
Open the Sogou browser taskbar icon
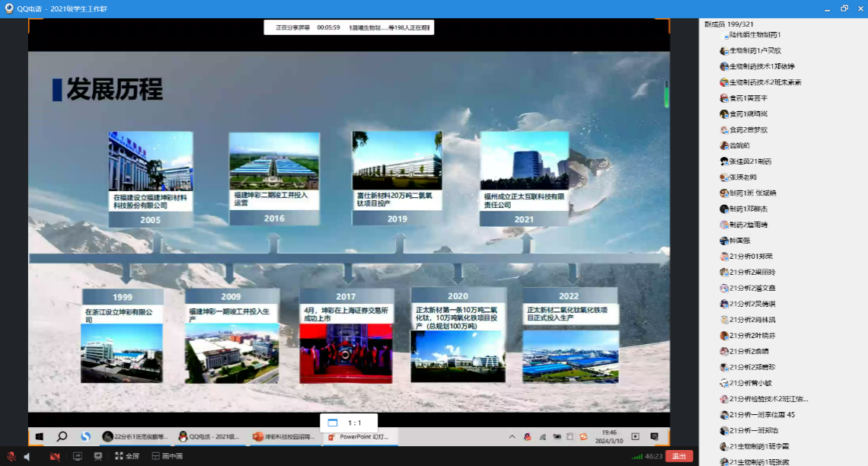point(86,436)
